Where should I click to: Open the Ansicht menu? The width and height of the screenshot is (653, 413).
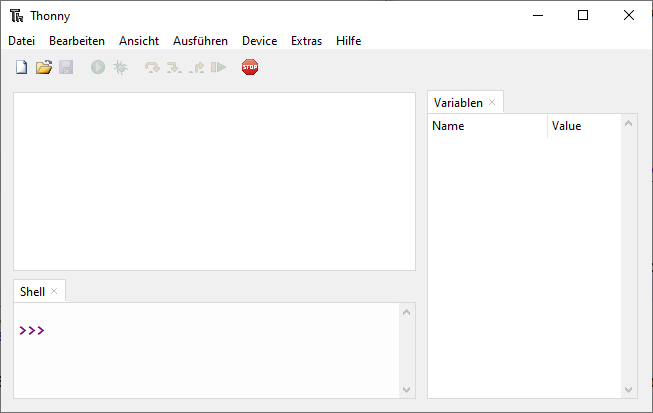click(139, 41)
